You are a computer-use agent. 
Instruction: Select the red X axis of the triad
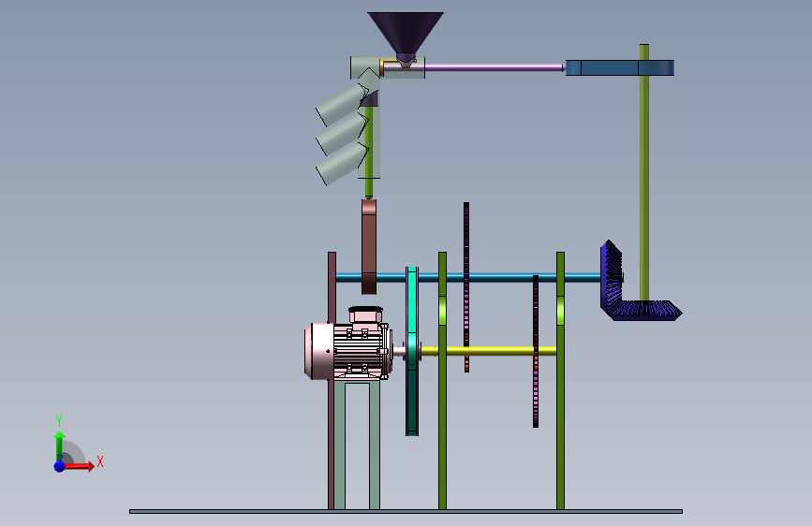click(x=79, y=466)
